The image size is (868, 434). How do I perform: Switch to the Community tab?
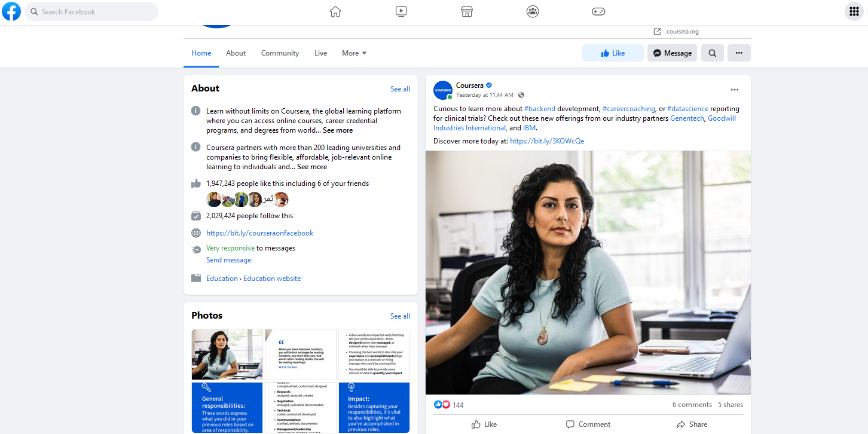280,53
